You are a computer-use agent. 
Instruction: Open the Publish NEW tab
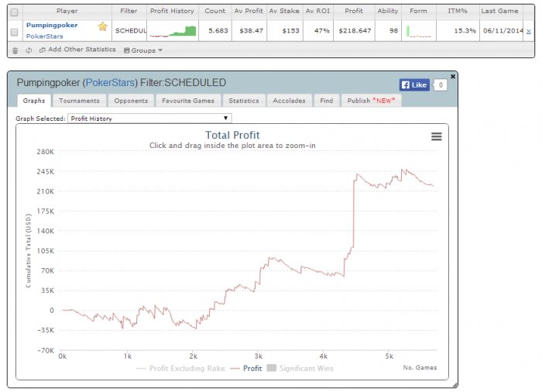pos(371,101)
